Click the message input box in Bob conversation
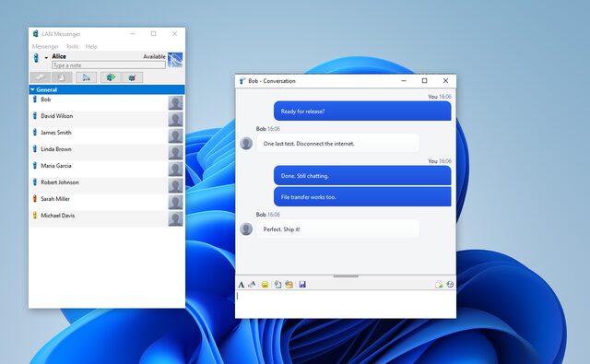 point(346,303)
